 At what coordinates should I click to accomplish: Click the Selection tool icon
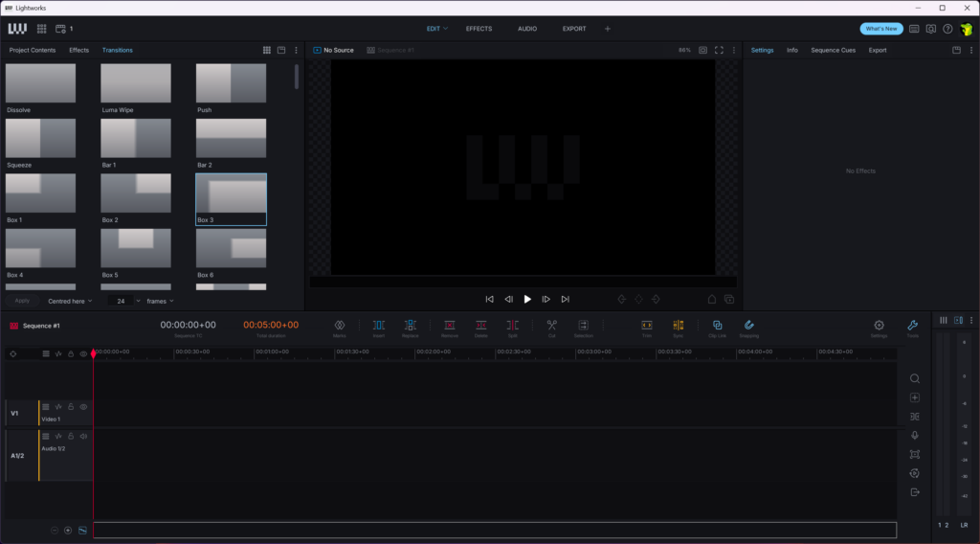[x=583, y=325]
